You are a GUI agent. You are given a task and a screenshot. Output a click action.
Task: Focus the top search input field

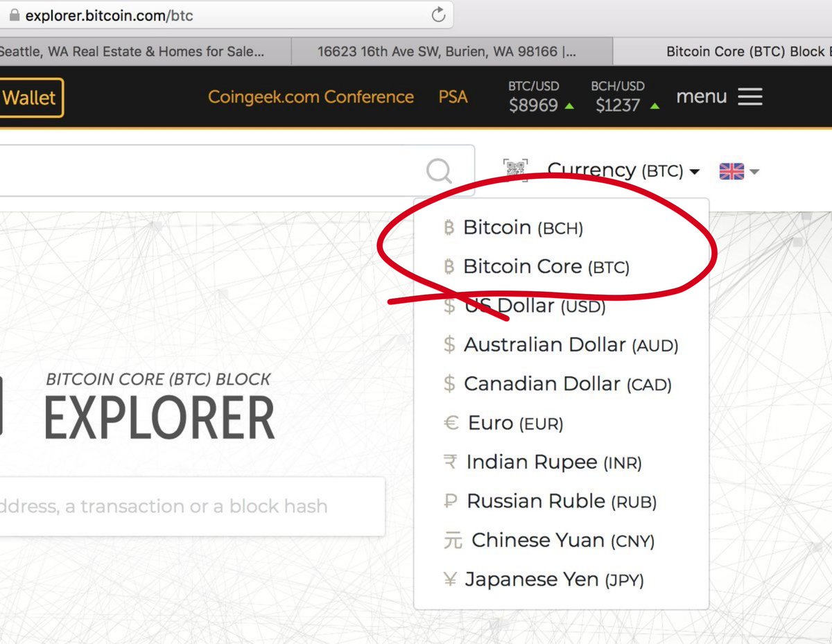(x=236, y=171)
